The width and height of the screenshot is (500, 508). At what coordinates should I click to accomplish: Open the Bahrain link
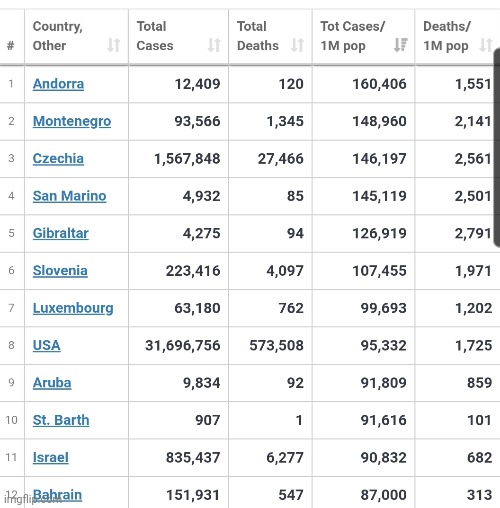click(x=57, y=495)
